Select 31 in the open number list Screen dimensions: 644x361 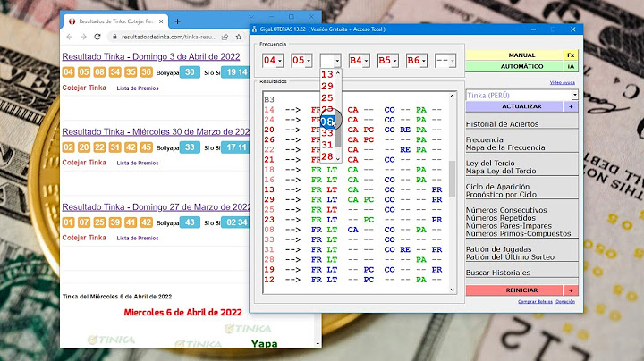tap(327, 145)
